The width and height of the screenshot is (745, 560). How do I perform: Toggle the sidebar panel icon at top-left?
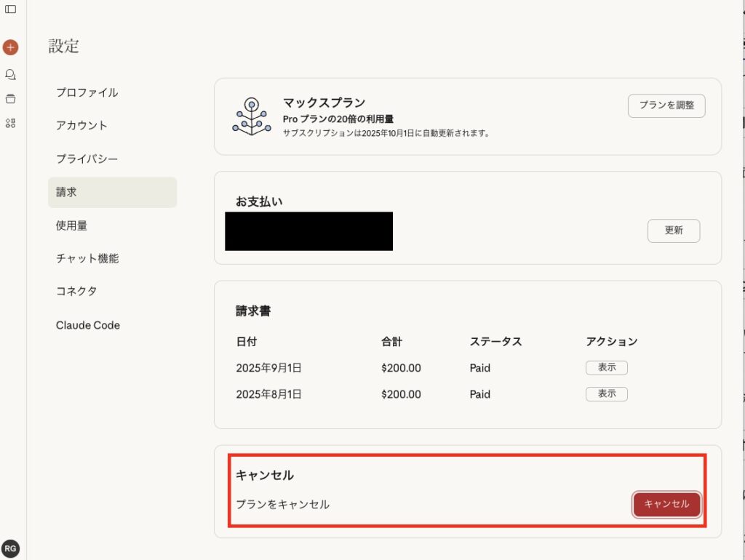10,9
